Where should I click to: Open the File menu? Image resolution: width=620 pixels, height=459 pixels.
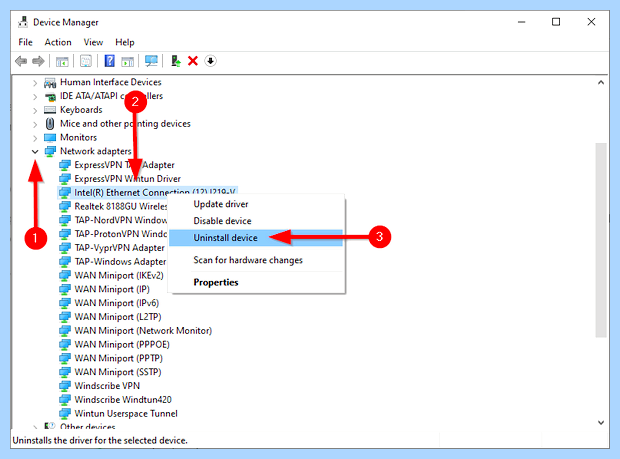click(25, 42)
